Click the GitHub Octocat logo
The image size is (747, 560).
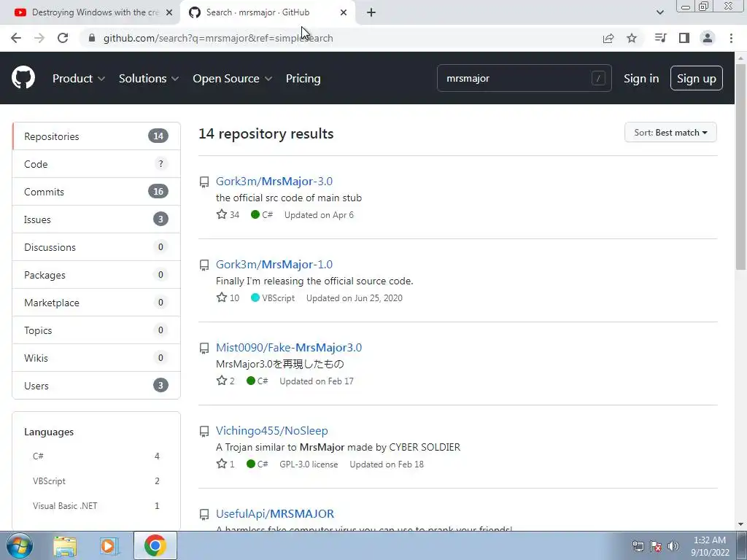(23, 78)
